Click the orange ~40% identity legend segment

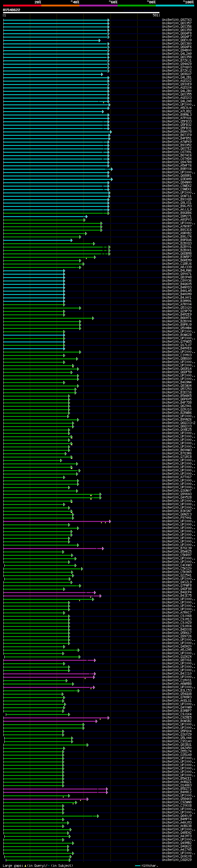[x=60, y=6]
